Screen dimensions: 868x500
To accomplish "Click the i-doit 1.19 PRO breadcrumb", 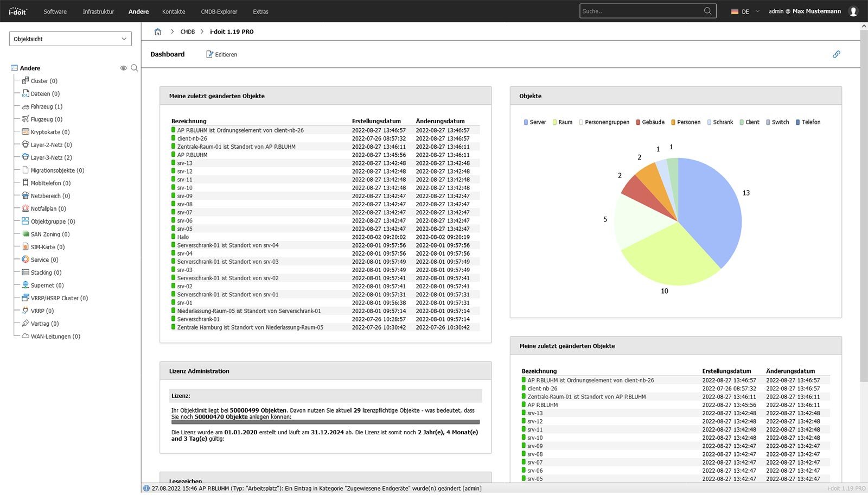I will pos(232,32).
